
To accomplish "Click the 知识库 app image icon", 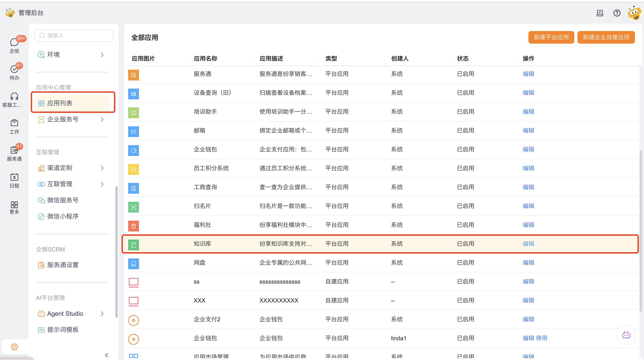I will pyautogui.click(x=134, y=244).
